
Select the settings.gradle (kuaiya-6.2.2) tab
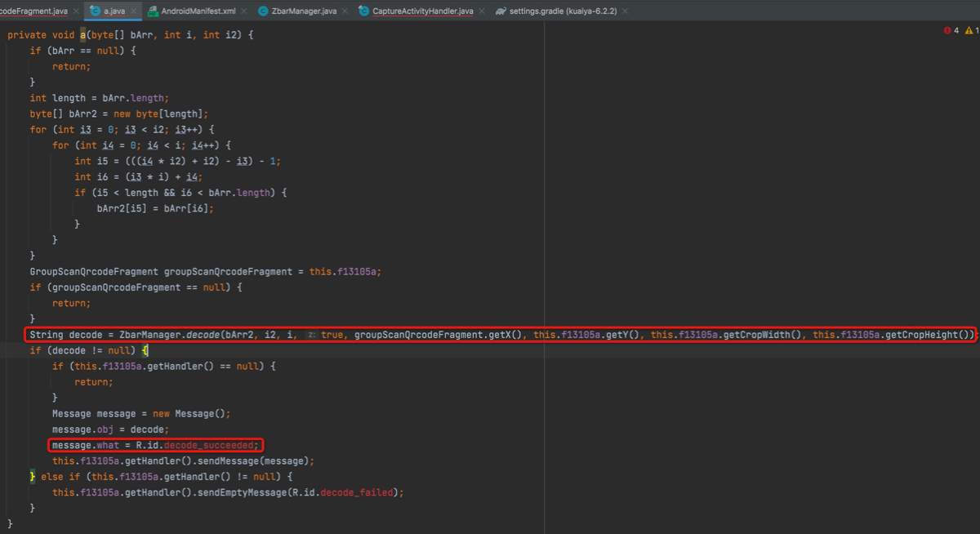(x=564, y=11)
